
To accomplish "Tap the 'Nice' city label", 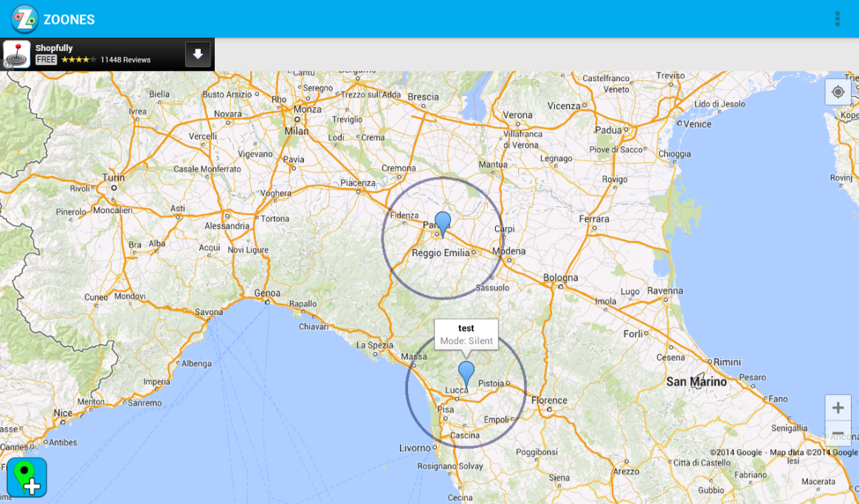I will coord(63,413).
